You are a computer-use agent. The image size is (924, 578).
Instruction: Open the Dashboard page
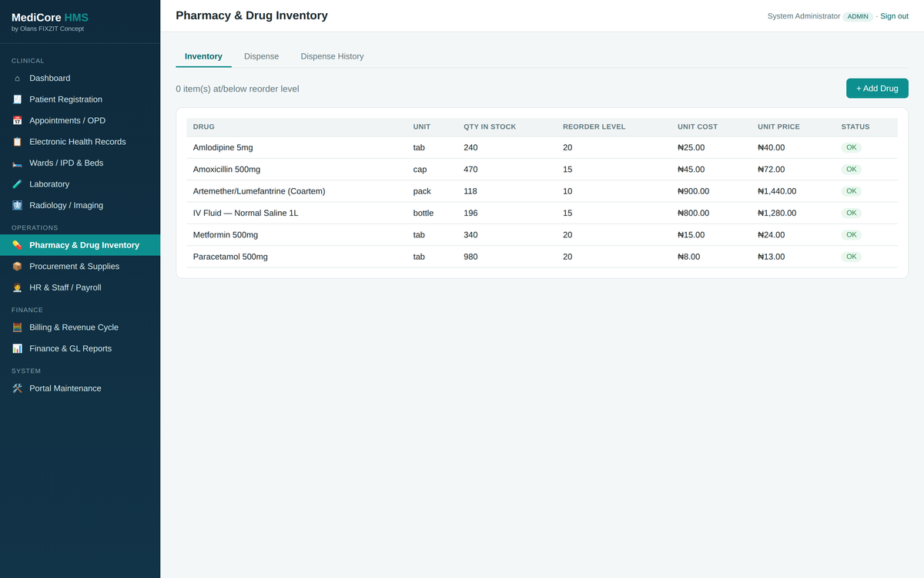tap(80, 78)
